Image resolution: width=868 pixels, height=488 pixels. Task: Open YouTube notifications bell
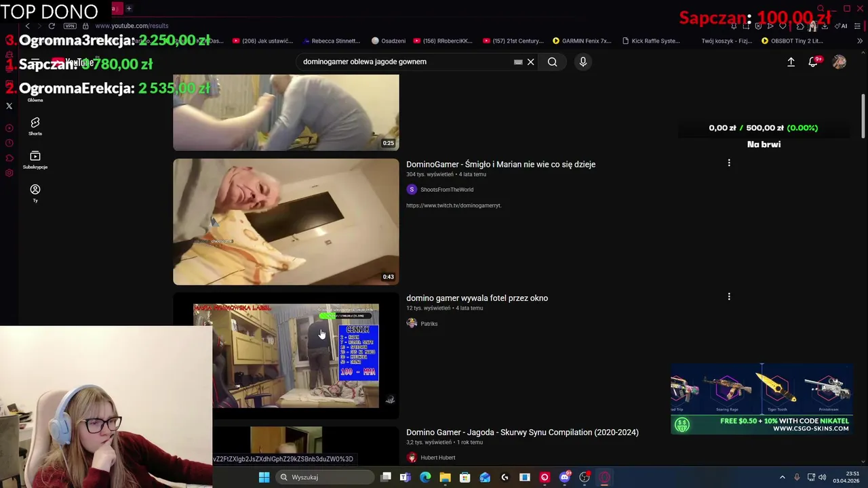(813, 62)
